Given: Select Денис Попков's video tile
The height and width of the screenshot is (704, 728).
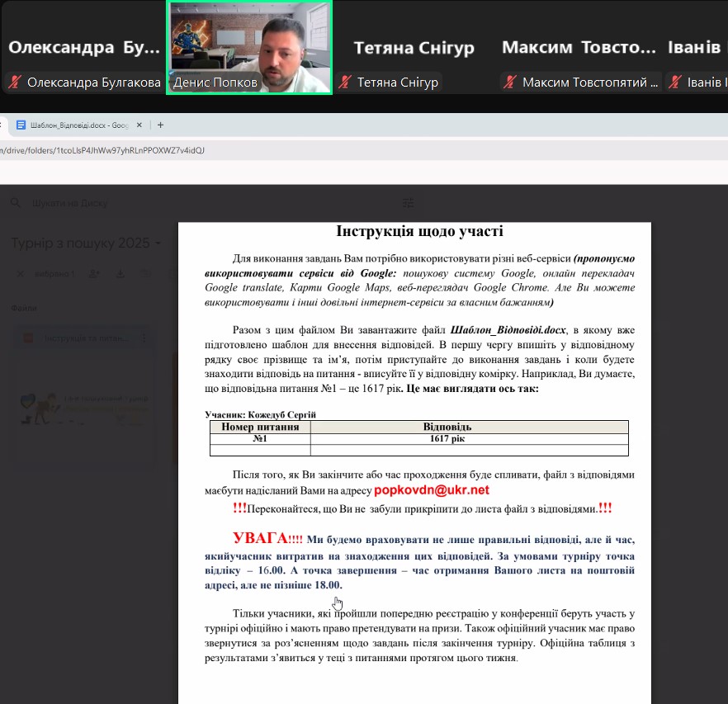Looking at the screenshot, I should 249,47.
